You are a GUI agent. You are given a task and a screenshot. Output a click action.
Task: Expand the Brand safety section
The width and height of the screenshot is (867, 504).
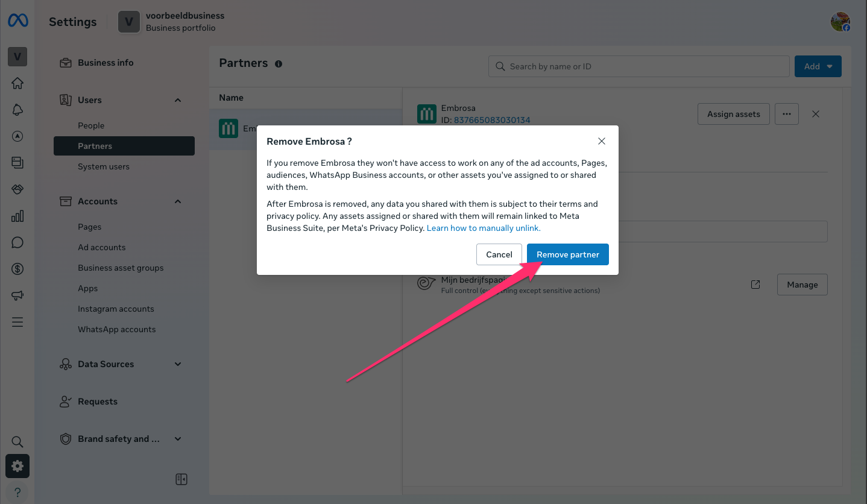coord(178,439)
